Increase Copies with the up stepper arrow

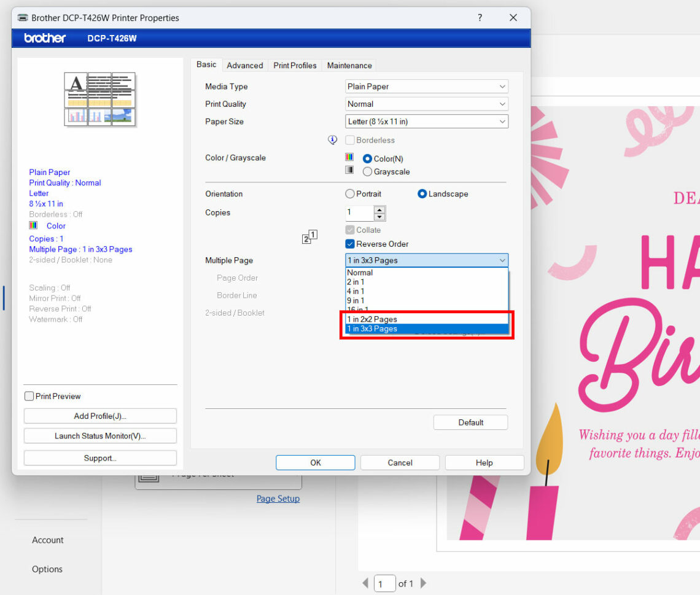tap(379, 210)
